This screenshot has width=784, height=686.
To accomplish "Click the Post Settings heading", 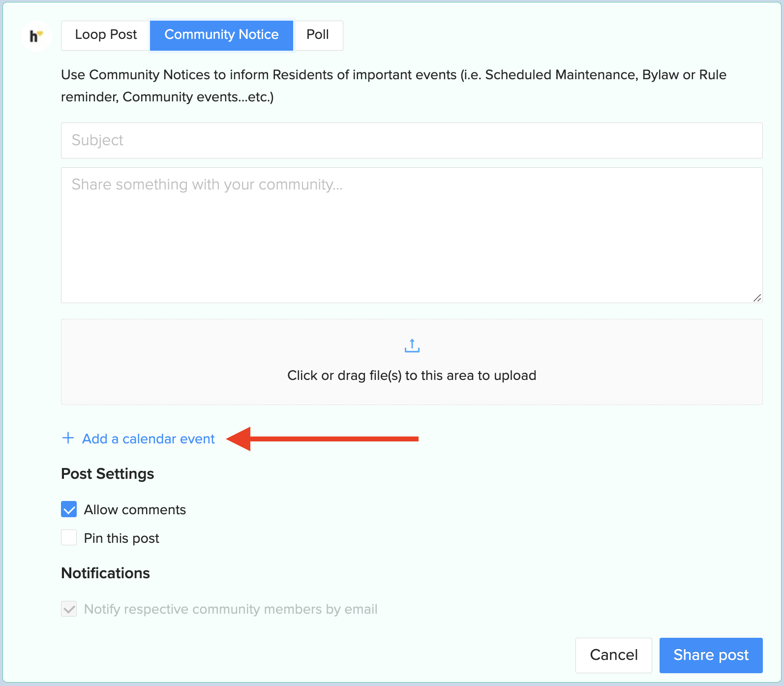I will pos(108,474).
